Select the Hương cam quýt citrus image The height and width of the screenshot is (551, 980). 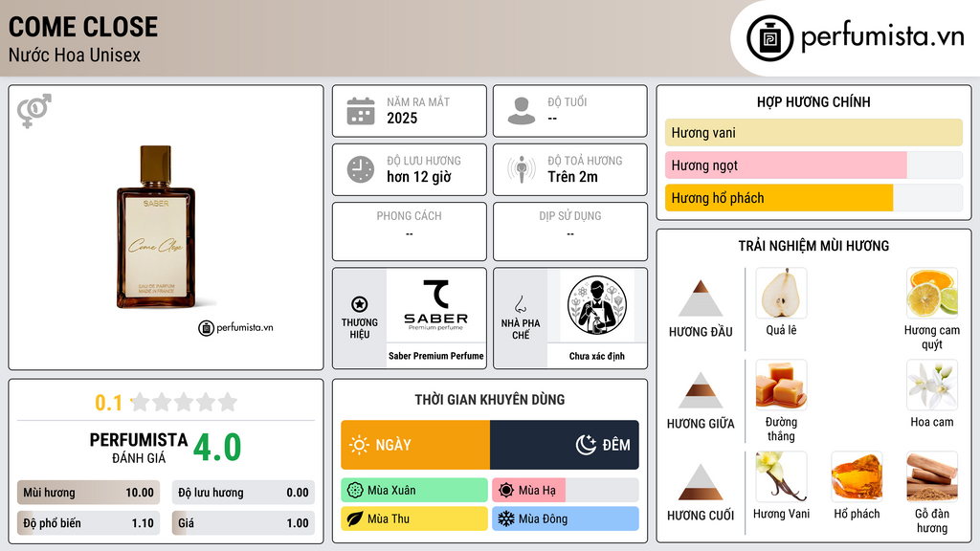932,294
